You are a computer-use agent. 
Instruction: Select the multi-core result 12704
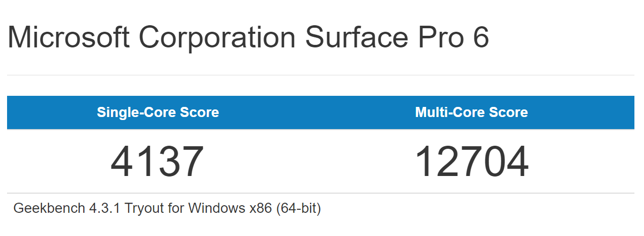(x=472, y=162)
